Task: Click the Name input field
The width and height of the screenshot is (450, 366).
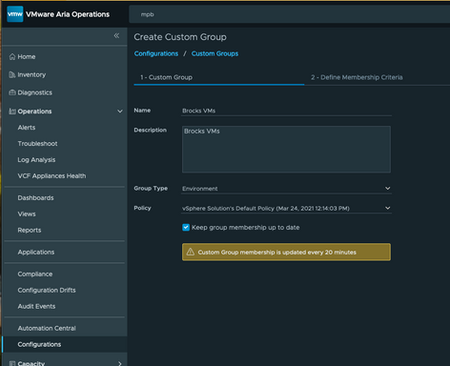Action: click(x=286, y=111)
